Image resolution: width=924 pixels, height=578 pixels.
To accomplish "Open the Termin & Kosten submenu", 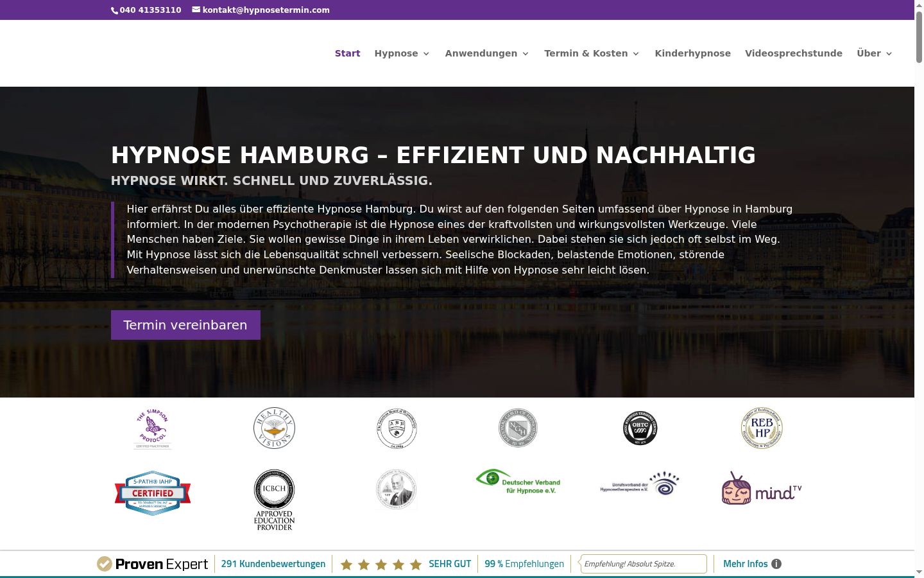I will 592,53.
